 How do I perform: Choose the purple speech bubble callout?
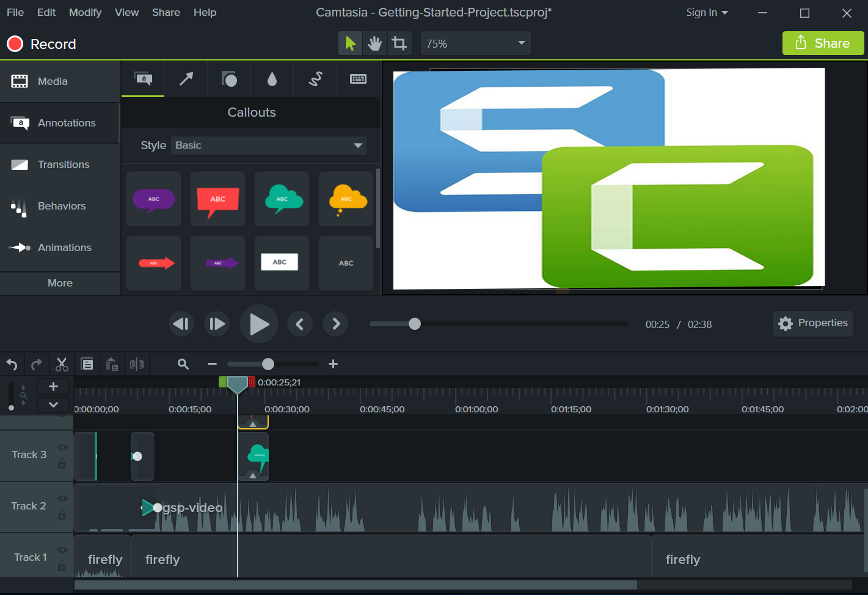(154, 199)
